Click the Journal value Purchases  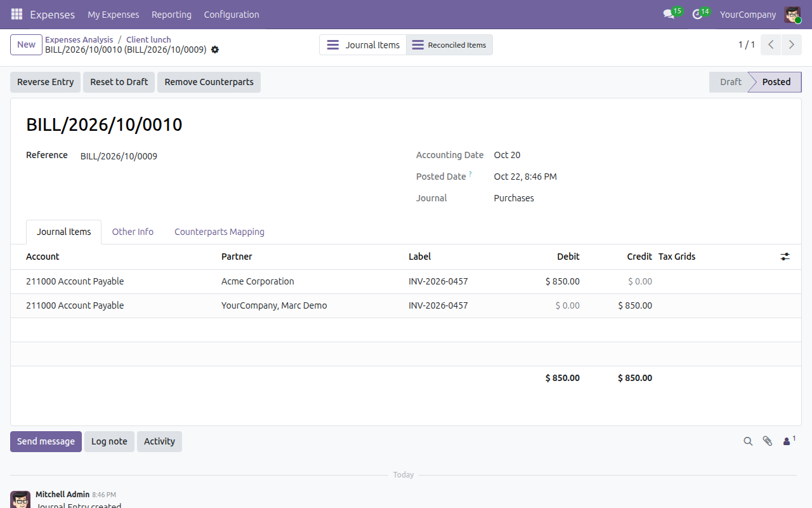click(x=514, y=198)
